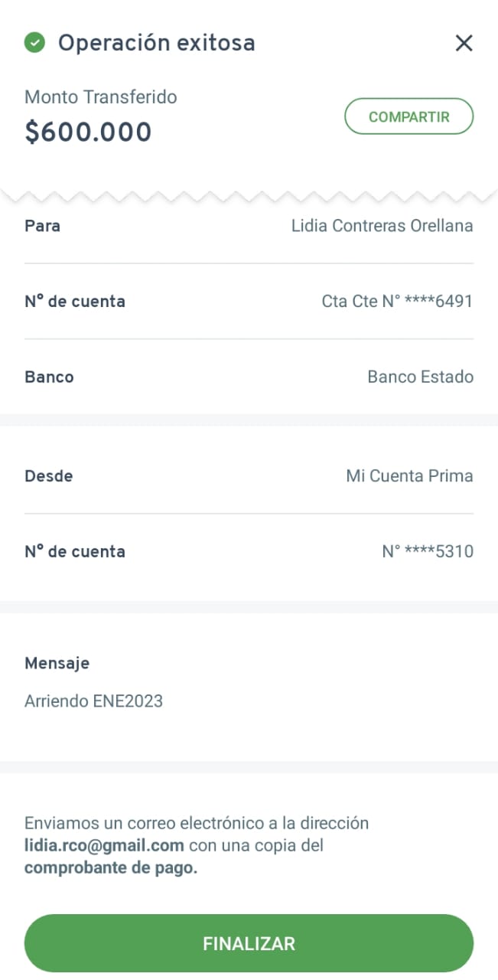Tap the Arriendo ENE2023 message text
Image resolution: width=498 pixels, height=980 pixels.
pos(93,701)
